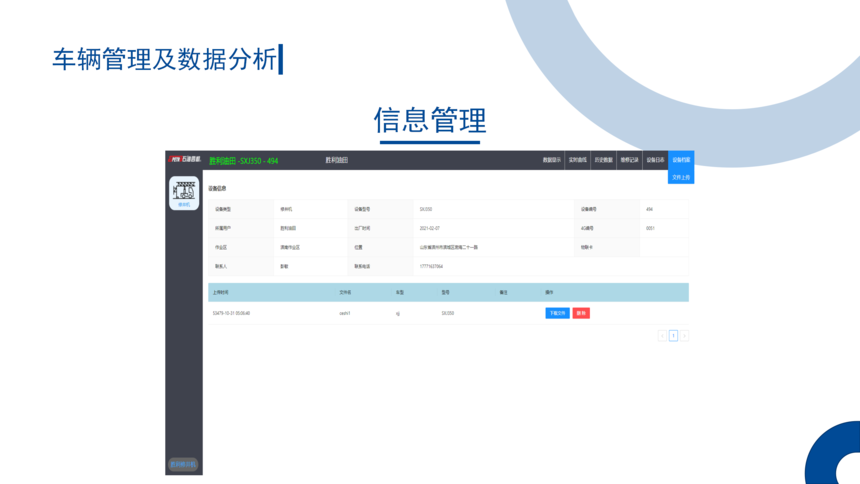Image resolution: width=860 pixels, height=484 pixels.
Task: Click the 文件上传 button under 设备档案
Action: [x=681, y=177]
